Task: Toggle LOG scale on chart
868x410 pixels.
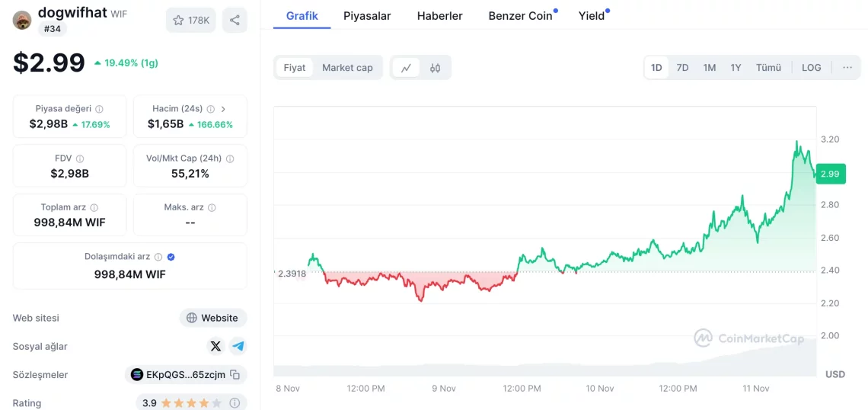Action: (x=811, y=68)
